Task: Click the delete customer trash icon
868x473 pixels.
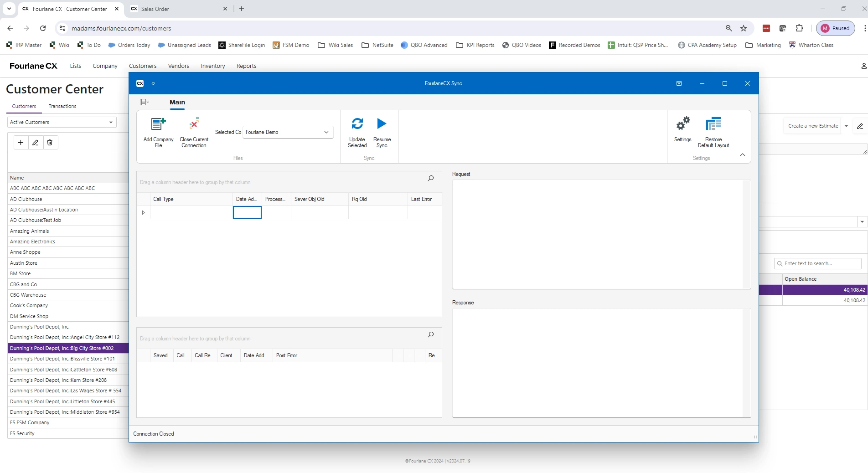Action: point(50,143)
